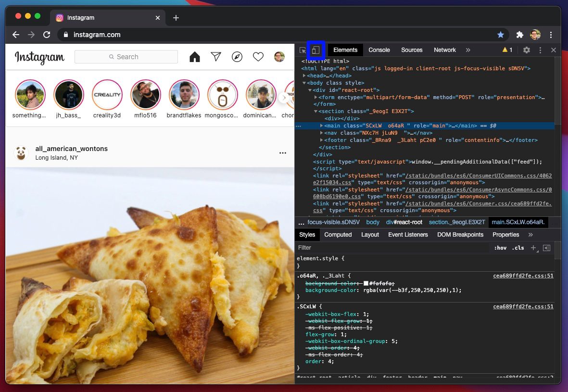The width and height of the screenshot is (568, 392).
Task: Expand the nav class NXc7H node
Action: pyautogui.click(x=321, y=133)
